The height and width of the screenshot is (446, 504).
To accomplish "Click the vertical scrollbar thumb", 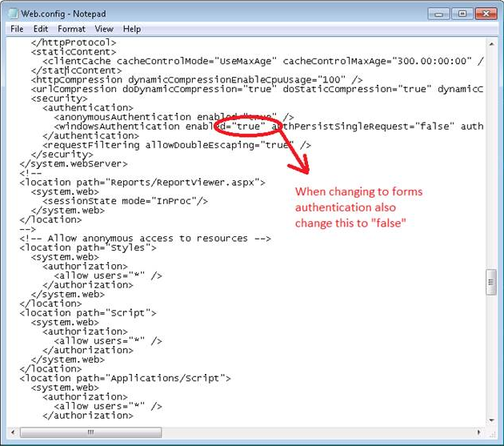I will pos(491,282).
